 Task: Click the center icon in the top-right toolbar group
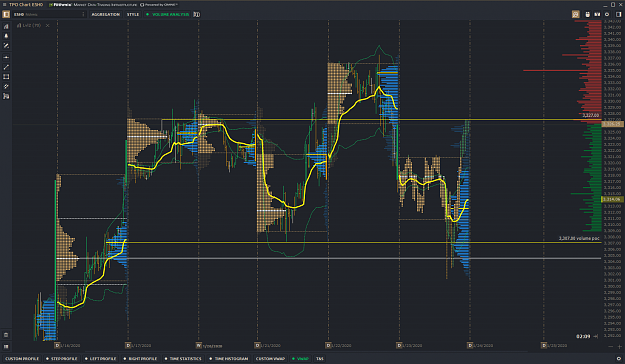pos(597,14)
